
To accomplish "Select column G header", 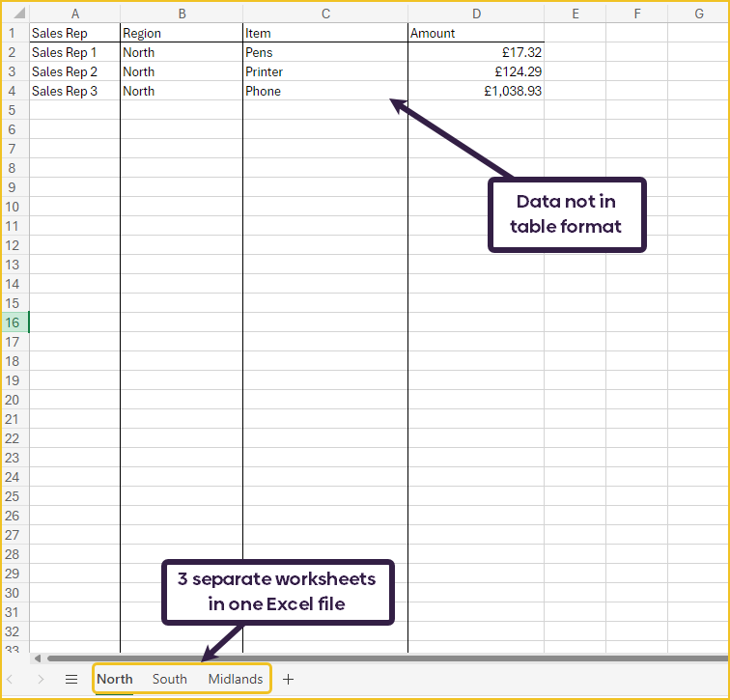I will tap(699, 14).
